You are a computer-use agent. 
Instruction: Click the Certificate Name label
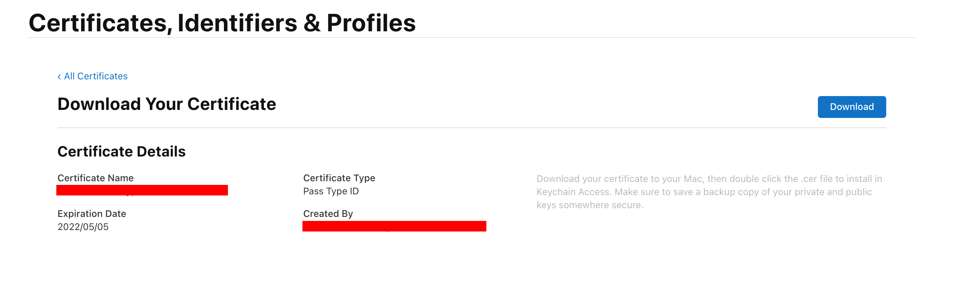pos(96,178)
